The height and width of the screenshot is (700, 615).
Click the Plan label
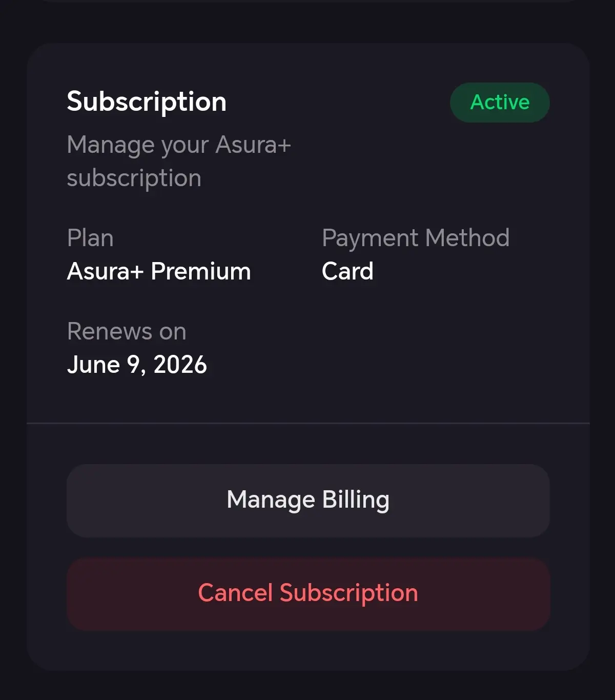click(x=90, y=238)
